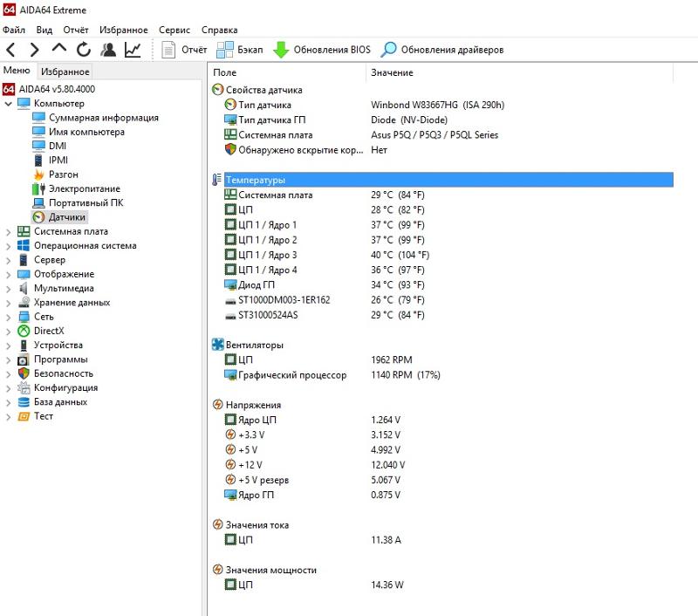
Task: Click the Электропитание battery icon
Action: (x=38, y=188)
